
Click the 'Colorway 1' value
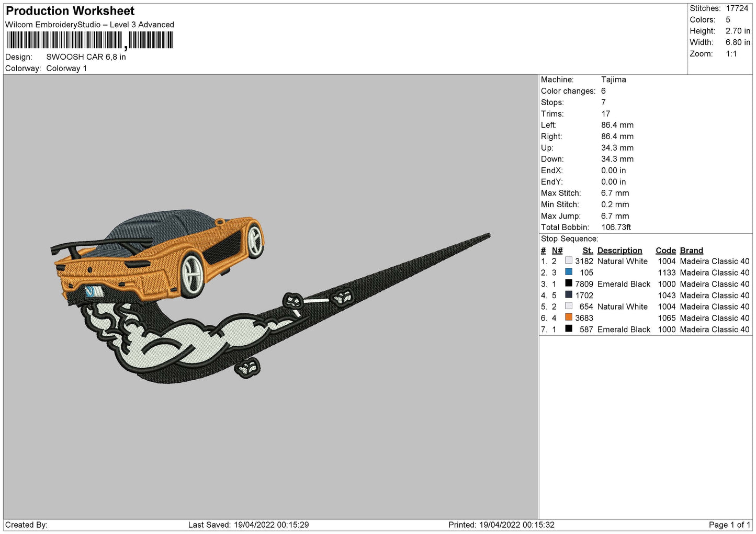click(67, 69)
